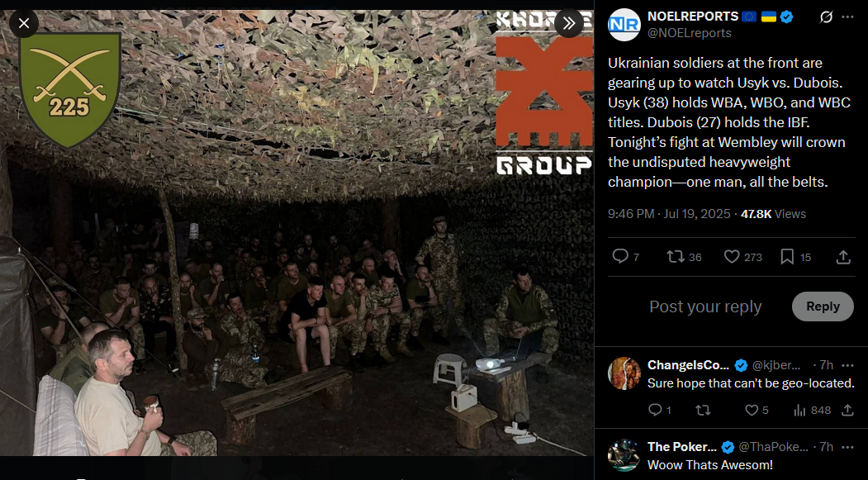Open the soldiers photo in the viewer

point(296,232)
